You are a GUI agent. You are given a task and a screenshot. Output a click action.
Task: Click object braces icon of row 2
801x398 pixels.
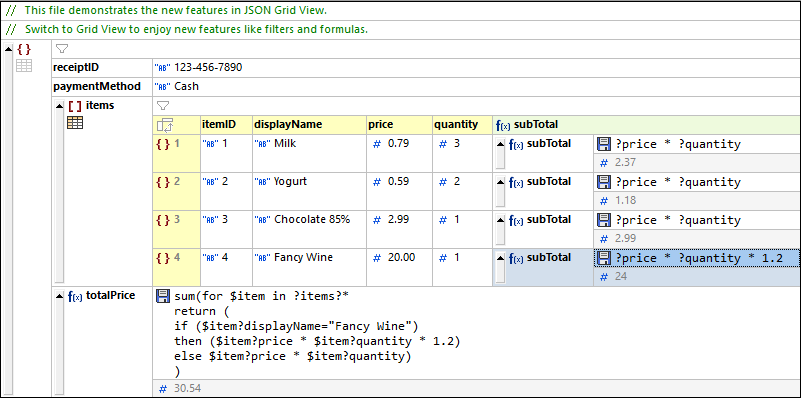[x=163, y=182]
